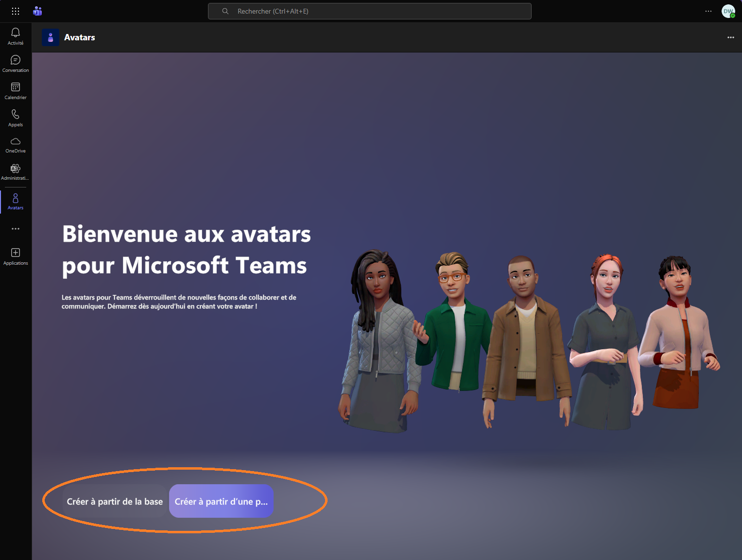
Task: Select the Avatars app in the sidebar
Action: 15,201
